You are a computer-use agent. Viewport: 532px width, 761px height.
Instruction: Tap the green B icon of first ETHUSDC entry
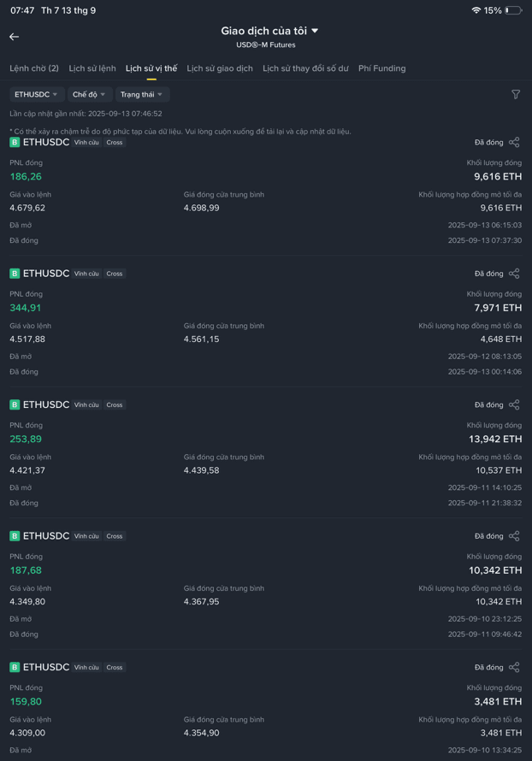[15, 142]
